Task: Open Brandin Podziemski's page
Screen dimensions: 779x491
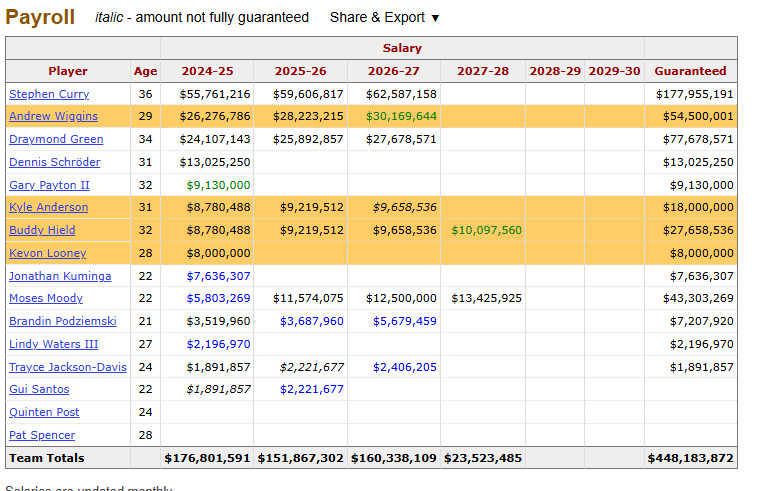Action: (x=62, y=321)
